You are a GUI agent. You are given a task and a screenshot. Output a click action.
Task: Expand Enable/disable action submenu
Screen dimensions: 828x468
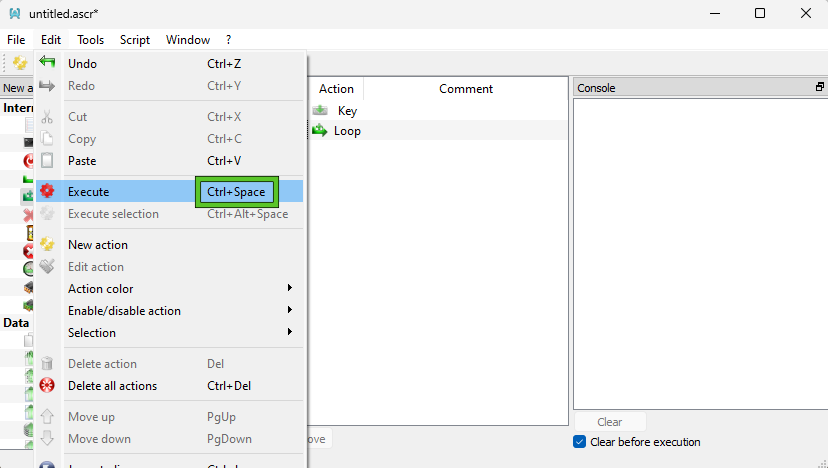289,310
